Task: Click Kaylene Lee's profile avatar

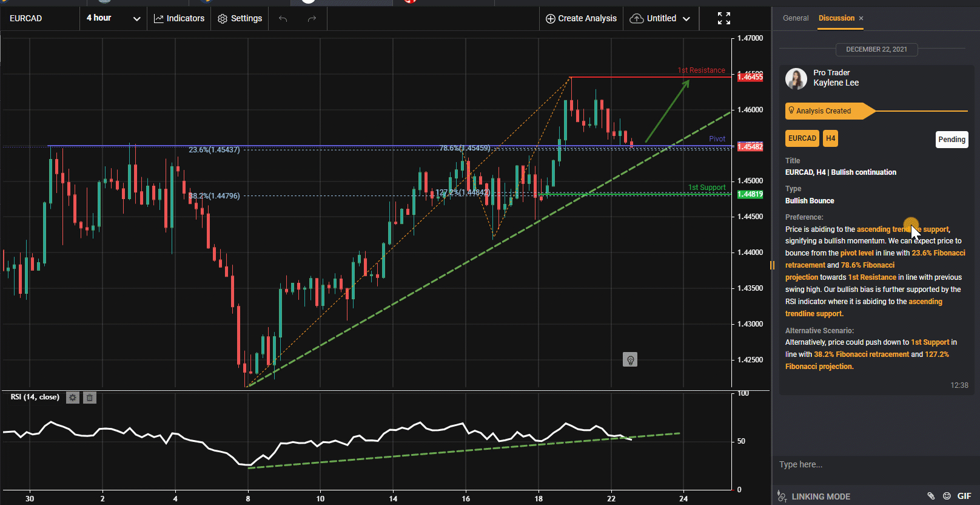Action: (x=796, y=78)
